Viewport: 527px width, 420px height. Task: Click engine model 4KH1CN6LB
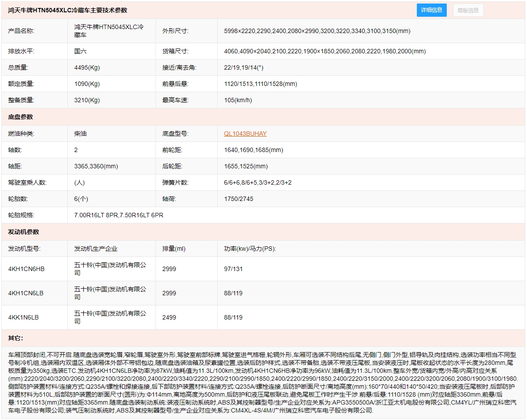pos(26,293)
